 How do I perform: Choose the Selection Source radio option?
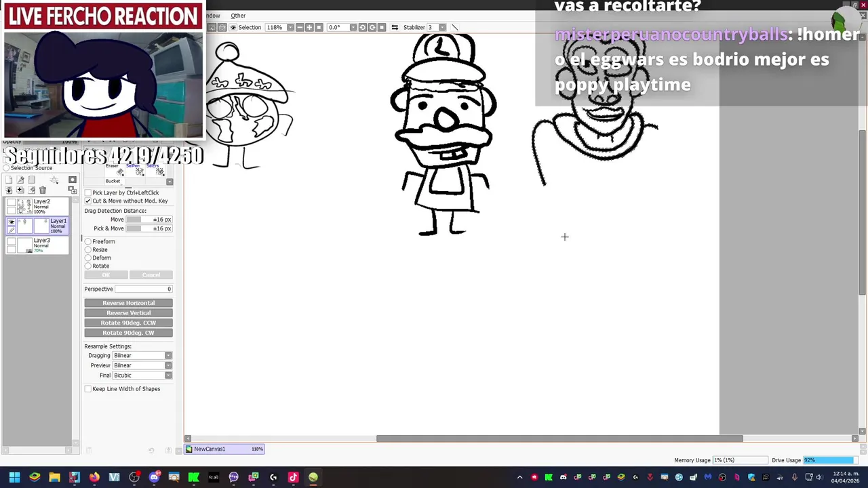5,168
